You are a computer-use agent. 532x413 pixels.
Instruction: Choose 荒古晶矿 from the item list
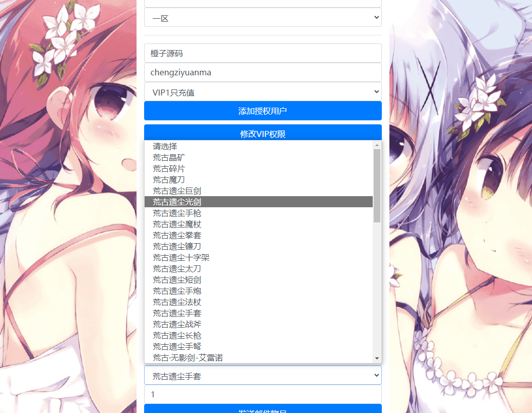click(x=258, y=157)
